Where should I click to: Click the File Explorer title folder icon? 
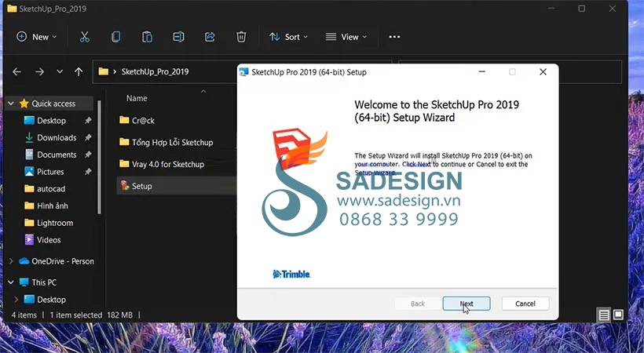tap(12, 9)
